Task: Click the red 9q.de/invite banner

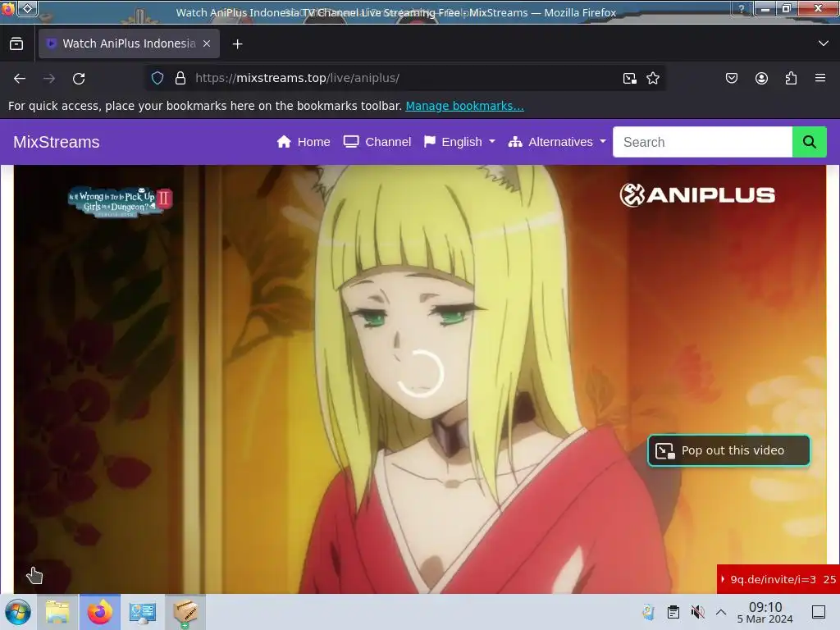Action: 778,579
